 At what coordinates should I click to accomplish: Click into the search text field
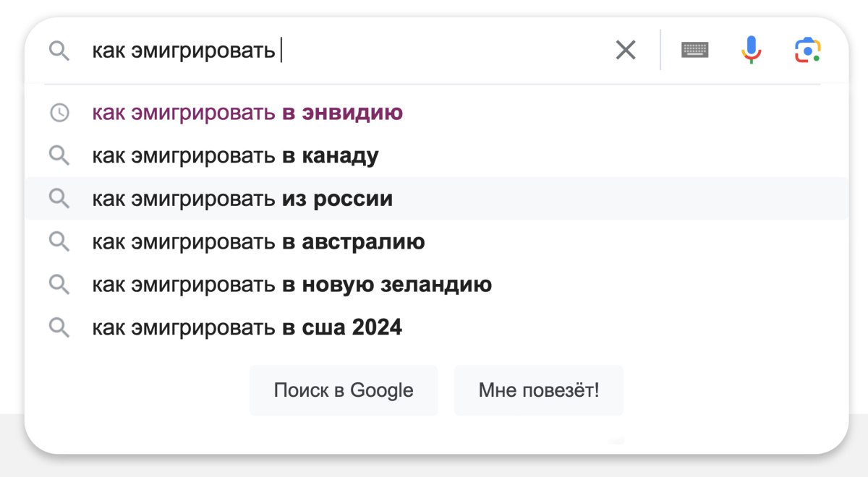[x=434, y=51]
